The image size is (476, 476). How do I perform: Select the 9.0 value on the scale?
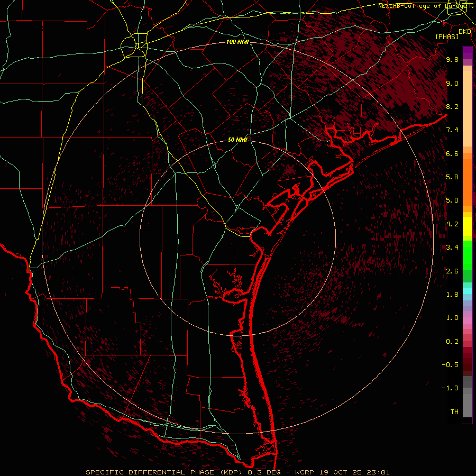point(452,83)
